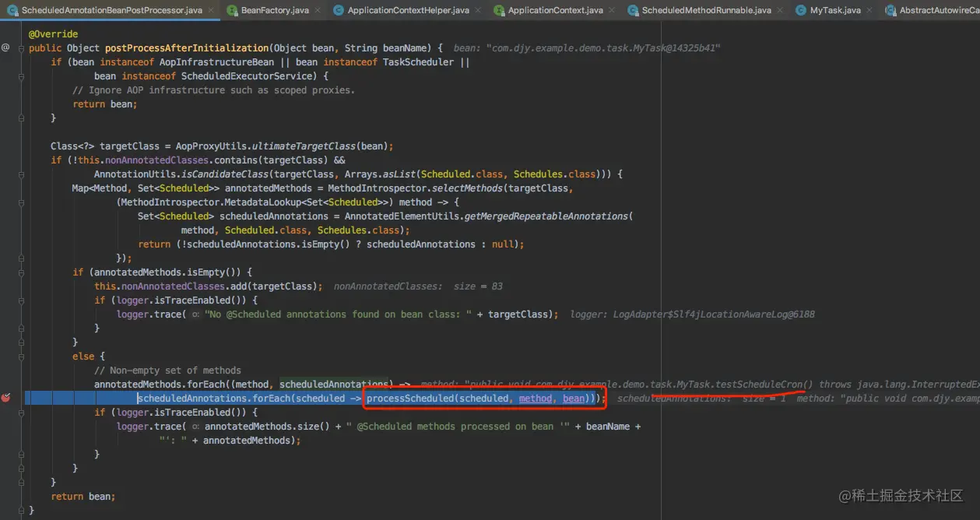
Task: Click the @Override annotation
Action: click(x=53, y=34)
